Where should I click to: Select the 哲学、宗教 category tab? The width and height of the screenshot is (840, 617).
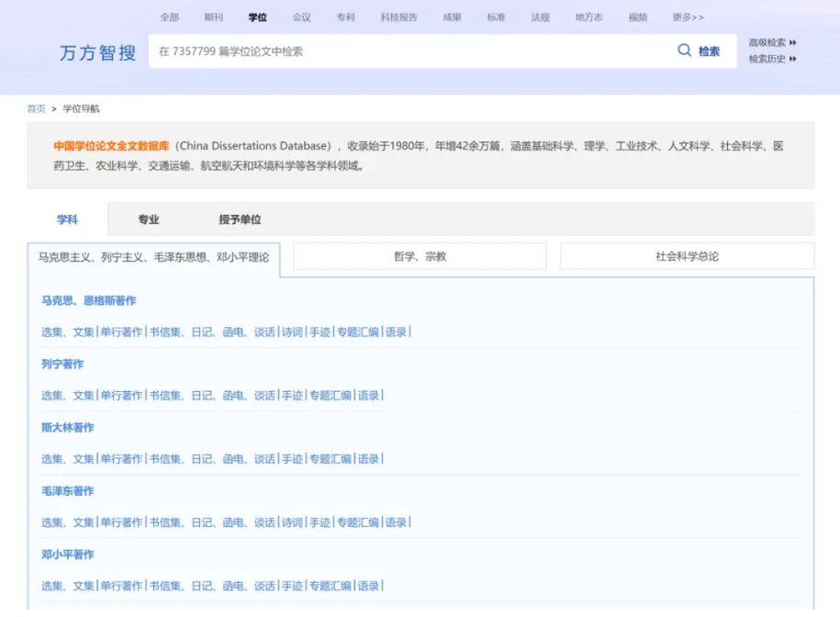coord(420,256)
